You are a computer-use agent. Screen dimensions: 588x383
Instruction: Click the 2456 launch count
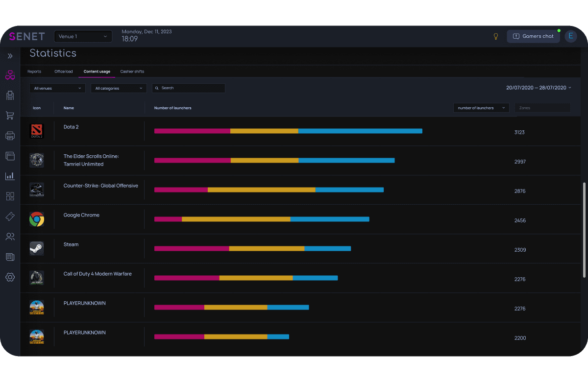520,220
